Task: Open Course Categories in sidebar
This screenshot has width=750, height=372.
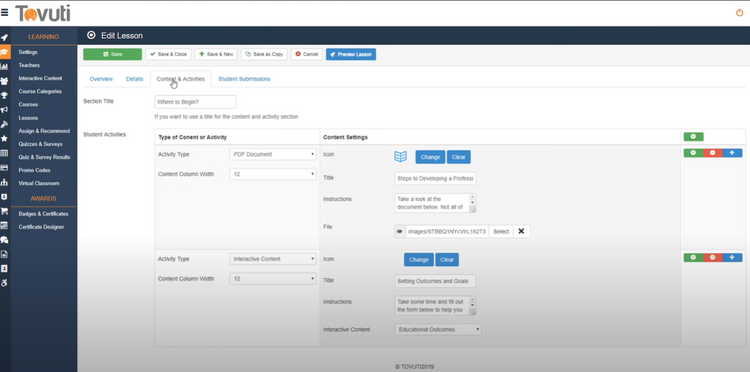Action: click(40, 91)
